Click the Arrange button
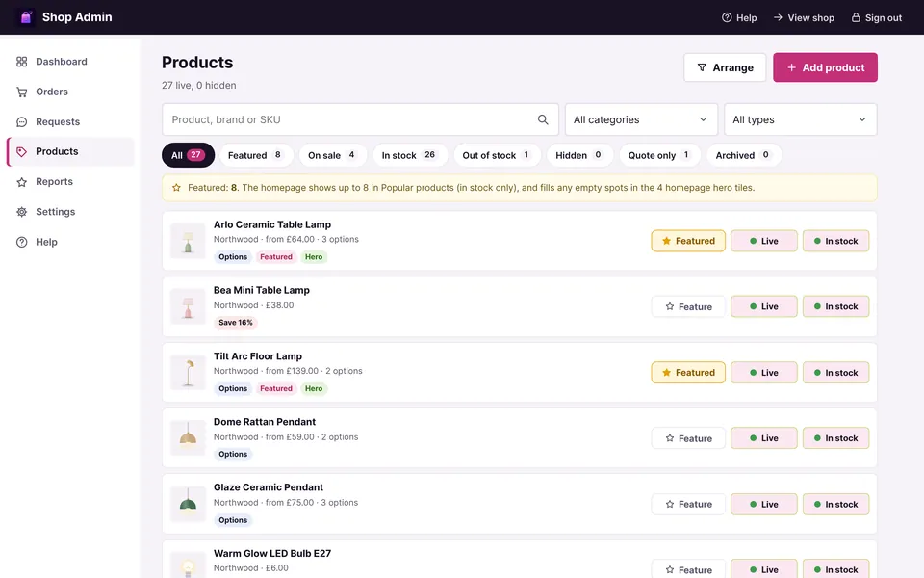 click(x=725, y=67)
